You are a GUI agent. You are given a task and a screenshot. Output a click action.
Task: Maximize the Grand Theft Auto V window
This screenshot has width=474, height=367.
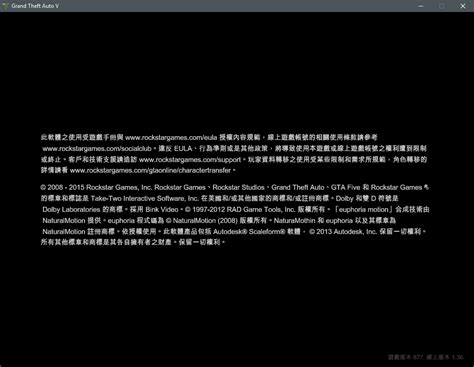pyautogui.click(x=442, y=6)
